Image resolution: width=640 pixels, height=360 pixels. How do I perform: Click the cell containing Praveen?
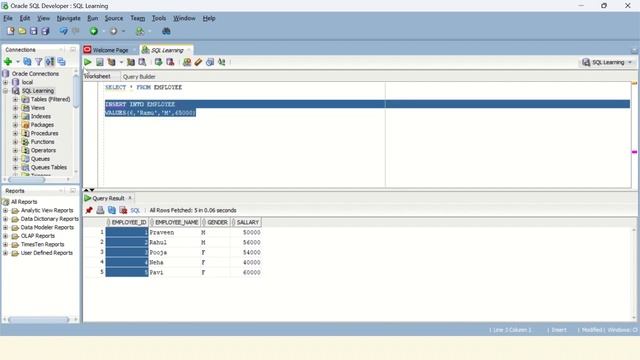(x=174, y=232)
